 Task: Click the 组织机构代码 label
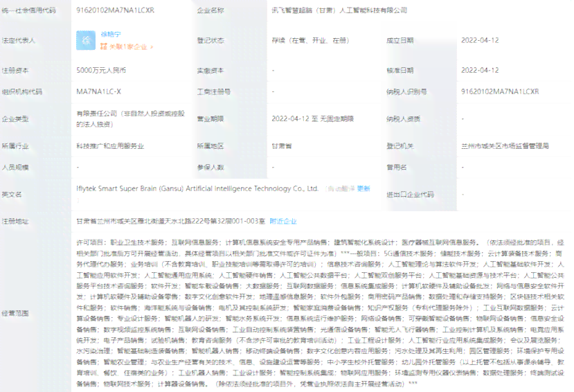[x=22, y=91]
